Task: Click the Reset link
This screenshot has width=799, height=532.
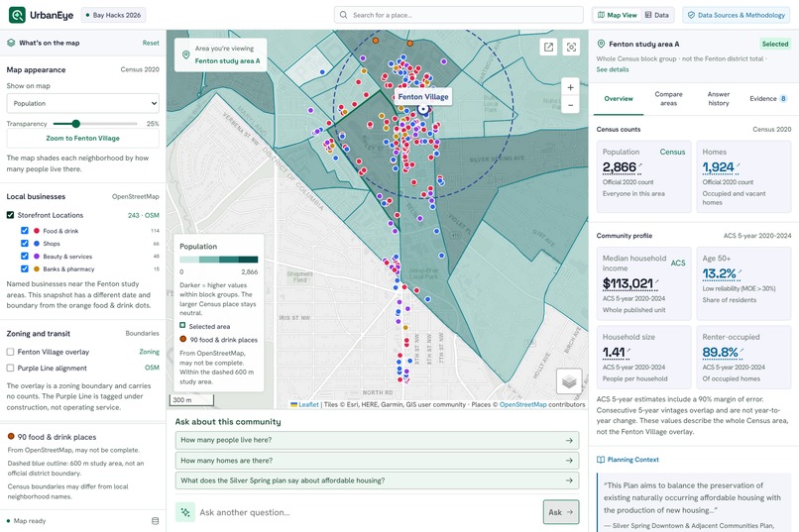Action: pos(151,43)
